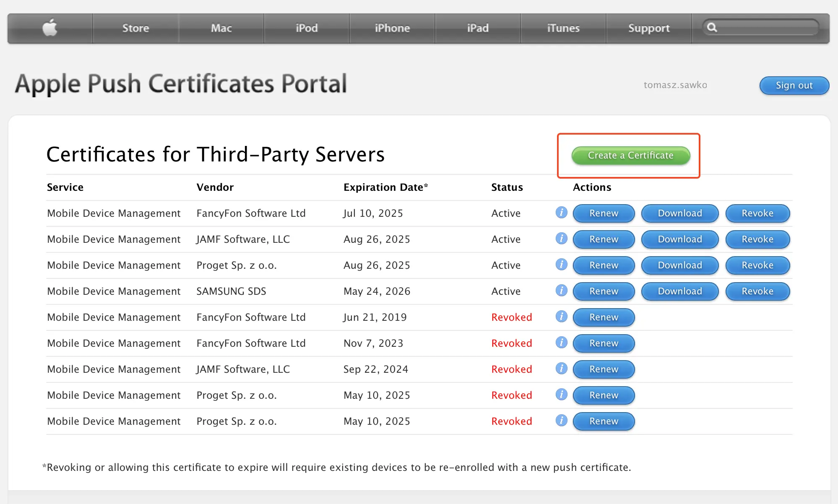Click the Service column header
This screenshot has height=504, width=838.
point(65,187)
